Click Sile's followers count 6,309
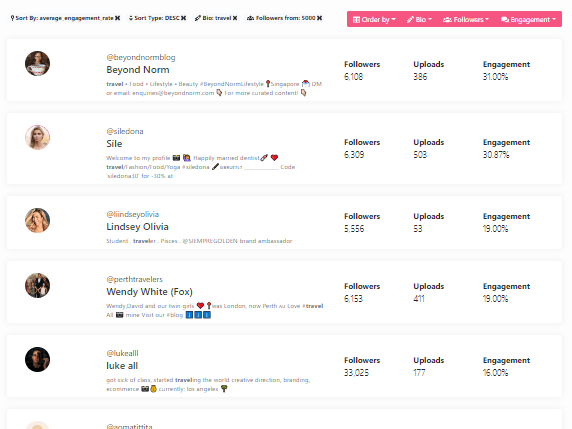This screenshot has height=429, width=572. coord(354,155)
